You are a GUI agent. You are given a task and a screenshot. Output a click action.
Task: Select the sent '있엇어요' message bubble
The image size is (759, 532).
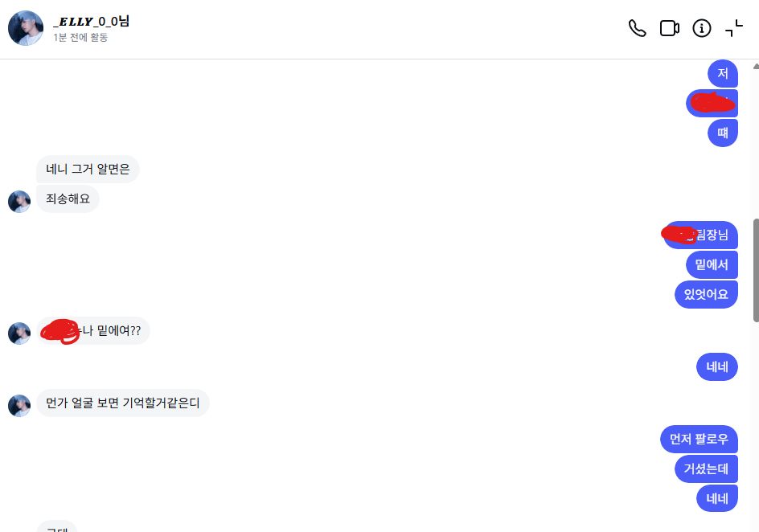[x=705, y=294]
